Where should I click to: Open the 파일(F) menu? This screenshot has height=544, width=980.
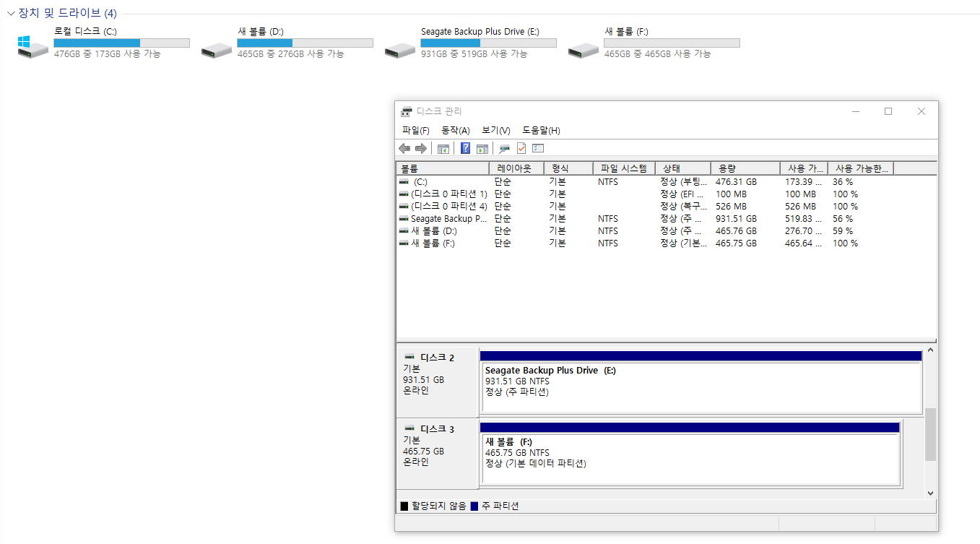point(416,131)
